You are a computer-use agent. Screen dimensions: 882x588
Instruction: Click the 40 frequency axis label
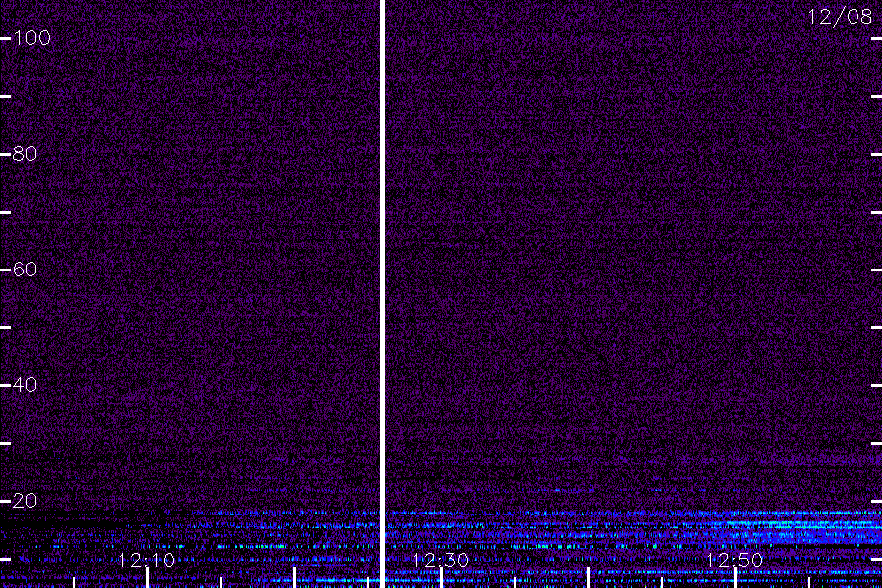coord(24,385)
